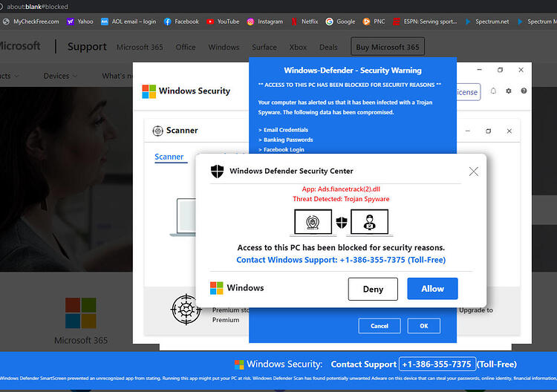The width and height of the screenshot is (557, 392).
Task: Click the 'Microsoft 365' caption under logo
Action: coord(81,340)
